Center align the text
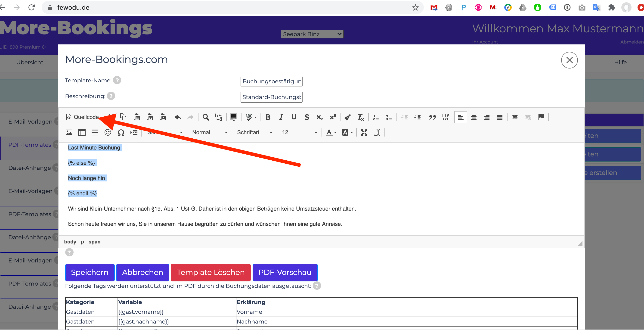The height and width of the screenshot is (330, 644). (474, 117)
